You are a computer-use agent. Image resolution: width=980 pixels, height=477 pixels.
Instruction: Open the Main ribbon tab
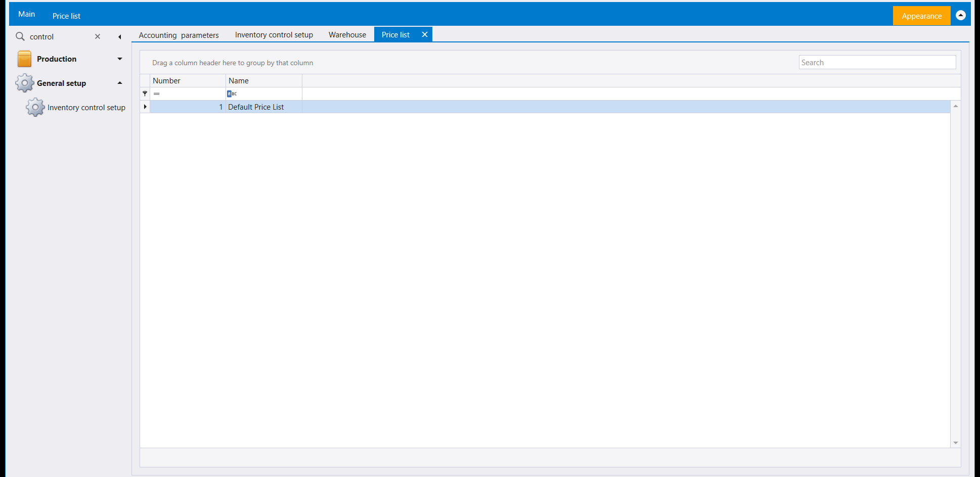[x=27, y=14]
